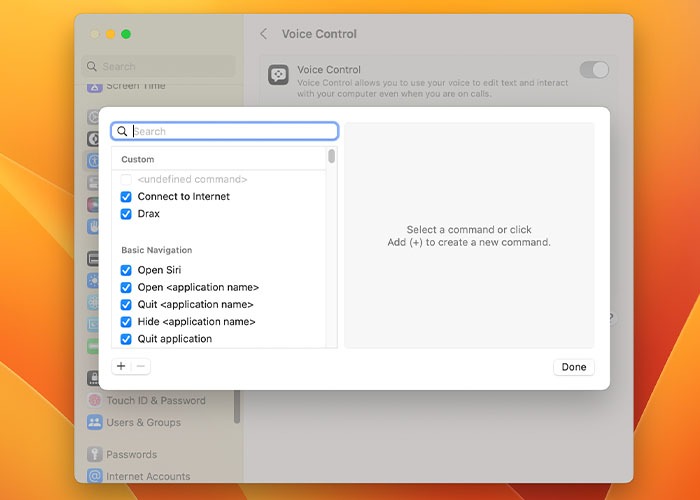
Task: Disable the Hide application name command checkbox
Action: (126, 322)
